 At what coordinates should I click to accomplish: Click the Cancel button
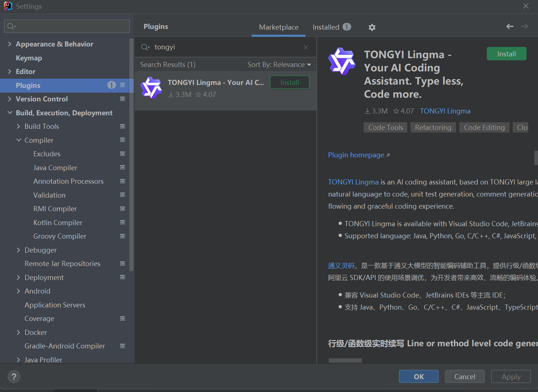tap(465, 377)
